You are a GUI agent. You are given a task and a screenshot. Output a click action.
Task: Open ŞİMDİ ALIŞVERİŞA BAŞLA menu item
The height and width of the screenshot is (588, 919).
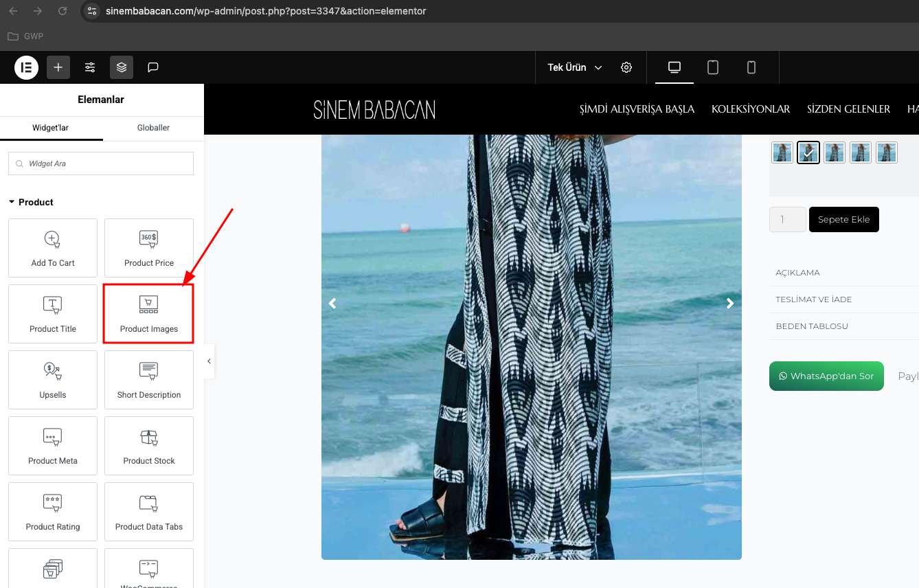click(637, 109)
